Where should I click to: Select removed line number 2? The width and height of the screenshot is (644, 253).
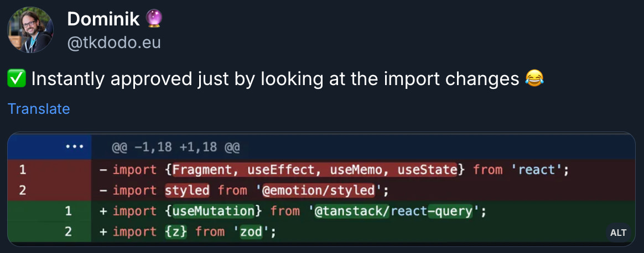coord(23,190)
